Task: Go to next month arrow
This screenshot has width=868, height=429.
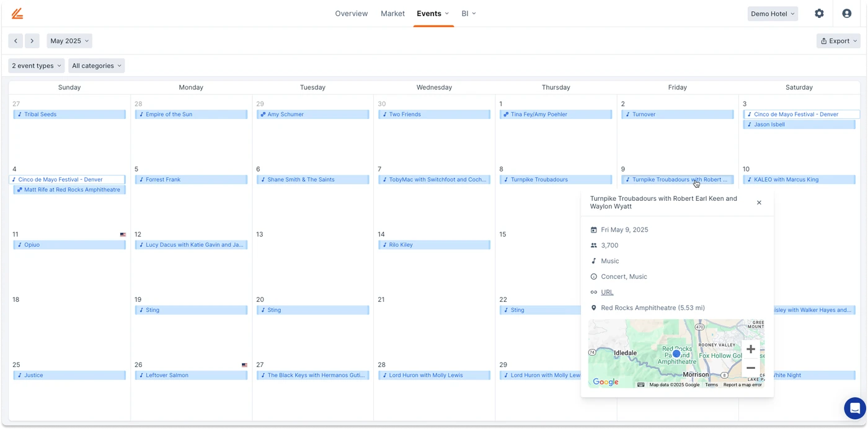Action: point(32,41)
